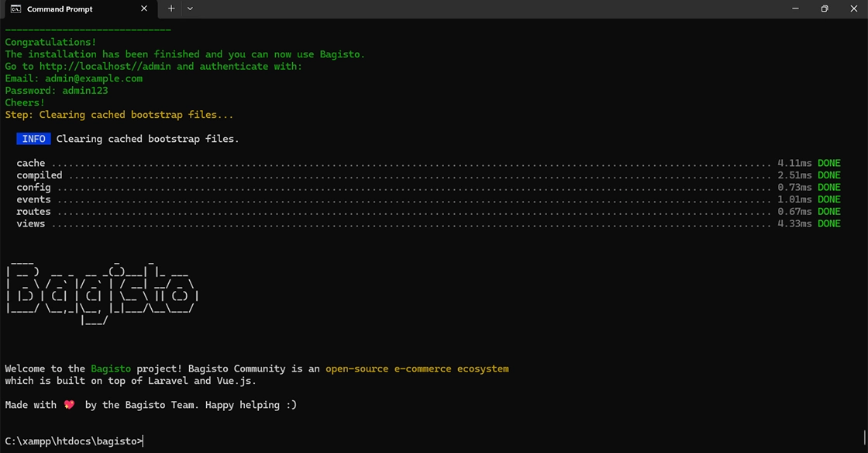The width and height of the screenshot is (868, 453).
Task: Close the terminal window
Action: [854, 9]
